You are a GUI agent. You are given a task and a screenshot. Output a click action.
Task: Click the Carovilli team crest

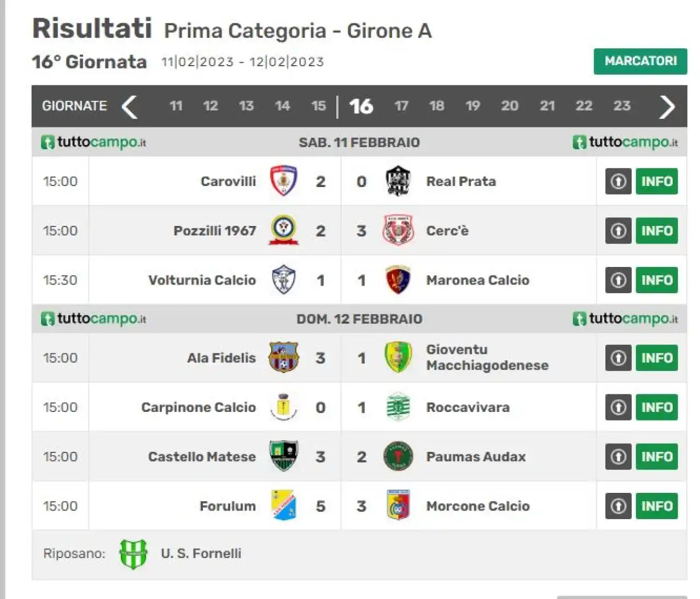click(x=284, y=181)
